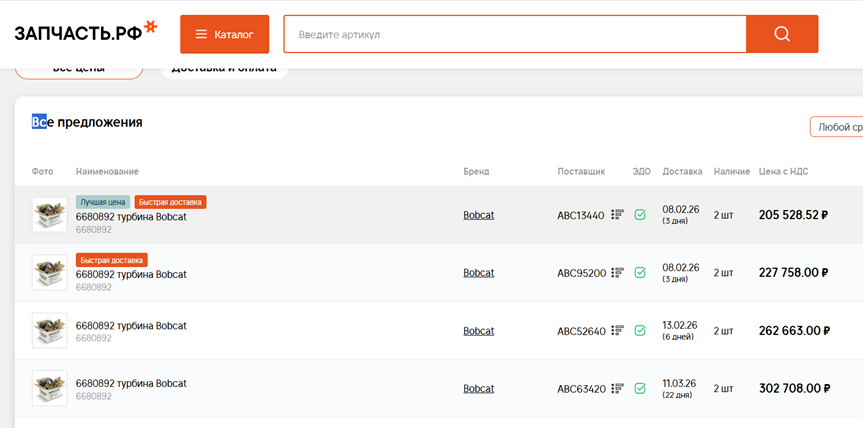Click the orange magnifier search button
Image resolution: width=863 pixels, height=428 pixels.
pyautogui.click(x=782, y=34)
